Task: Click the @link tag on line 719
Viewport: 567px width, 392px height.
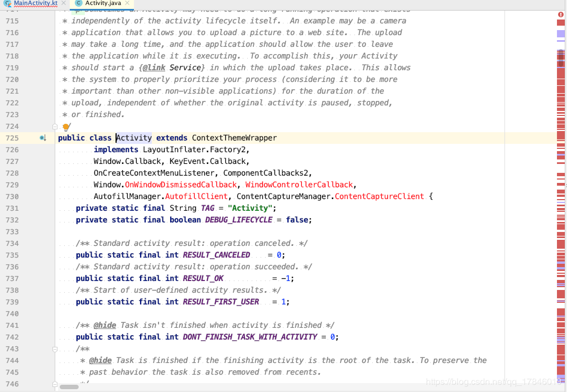Action: point(153,68)
